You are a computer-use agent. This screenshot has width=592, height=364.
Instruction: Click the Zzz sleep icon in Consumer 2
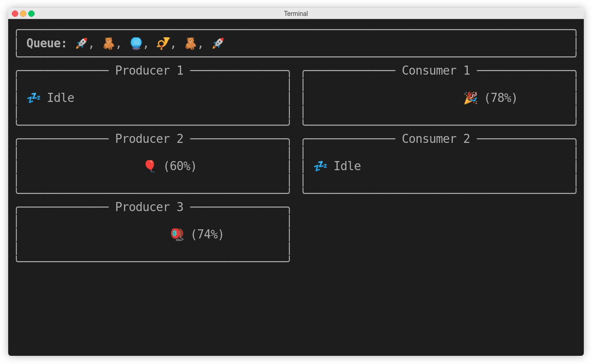(x=320, y=166)
